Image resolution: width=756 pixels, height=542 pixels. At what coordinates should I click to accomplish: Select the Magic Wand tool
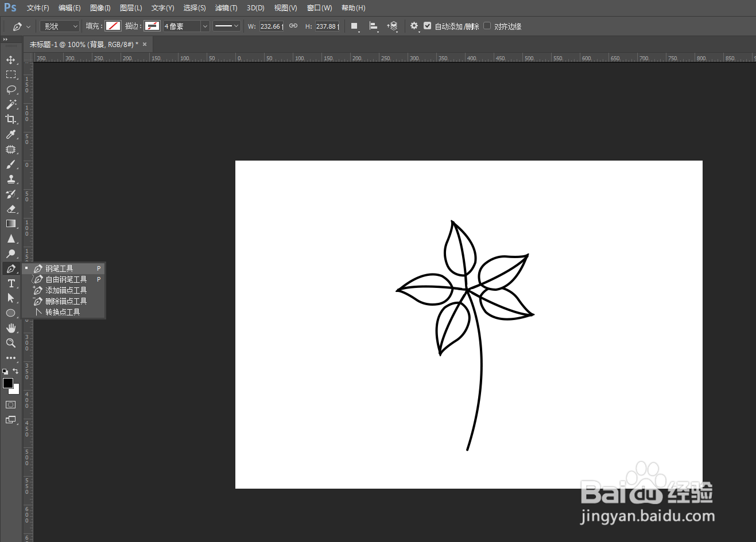click(11, 104)
